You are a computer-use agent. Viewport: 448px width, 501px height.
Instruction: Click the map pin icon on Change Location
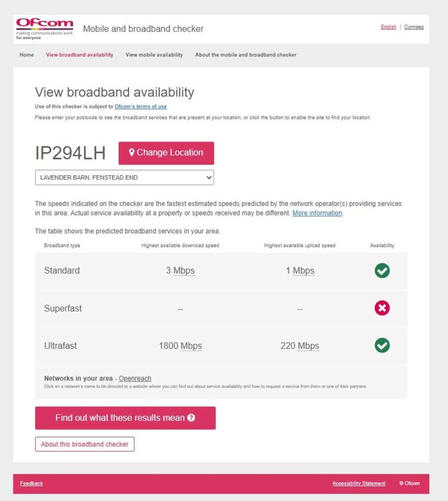pyautogui.click(x=132, y=153)
